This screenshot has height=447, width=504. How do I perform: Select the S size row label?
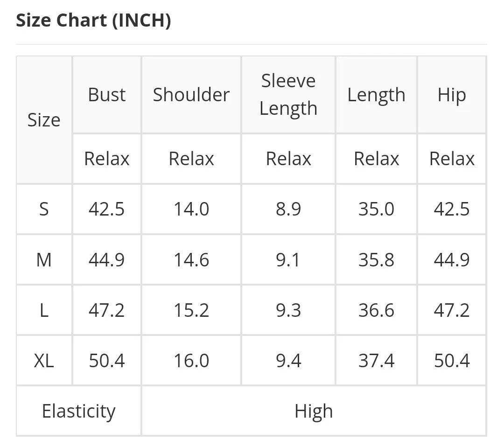tap(44, 209)
